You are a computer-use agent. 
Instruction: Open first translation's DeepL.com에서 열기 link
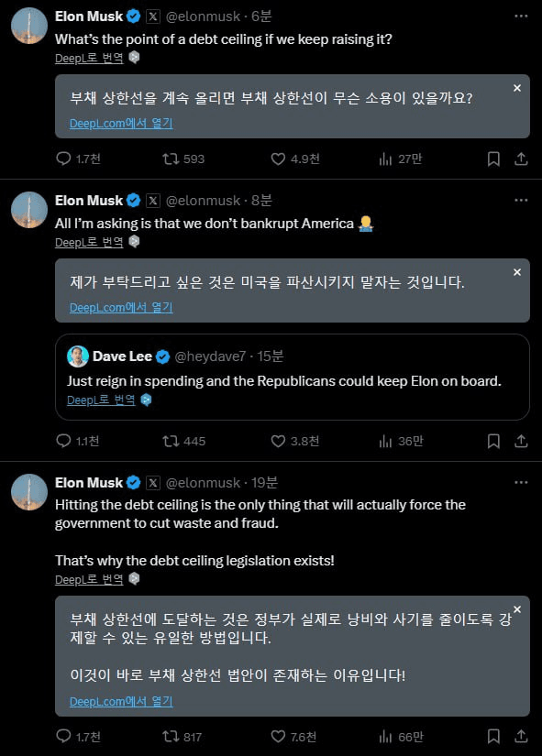pos(121,124)
